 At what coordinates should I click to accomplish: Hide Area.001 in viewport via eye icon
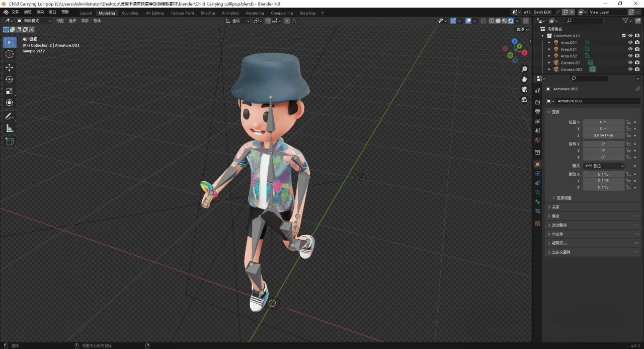(630, 43)
